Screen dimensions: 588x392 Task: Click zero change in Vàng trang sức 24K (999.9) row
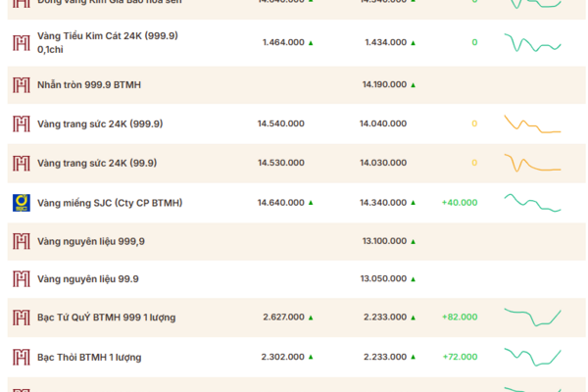click(474, 123)
